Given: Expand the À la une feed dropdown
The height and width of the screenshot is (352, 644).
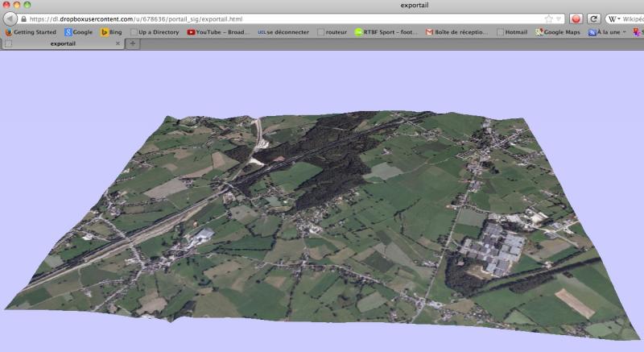Looking at the screenshot, I should coord(624,32).
